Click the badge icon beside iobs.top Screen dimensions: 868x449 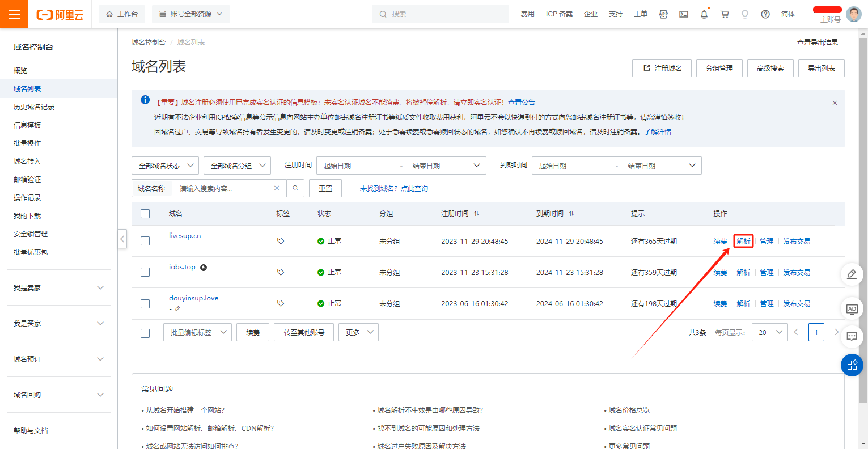point(204,267)
